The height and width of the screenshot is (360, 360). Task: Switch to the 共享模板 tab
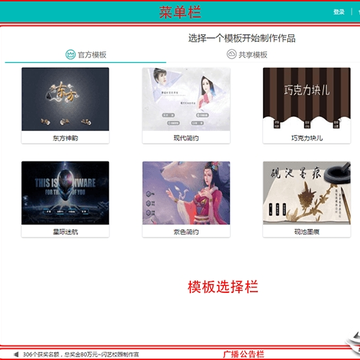point(247,54)
